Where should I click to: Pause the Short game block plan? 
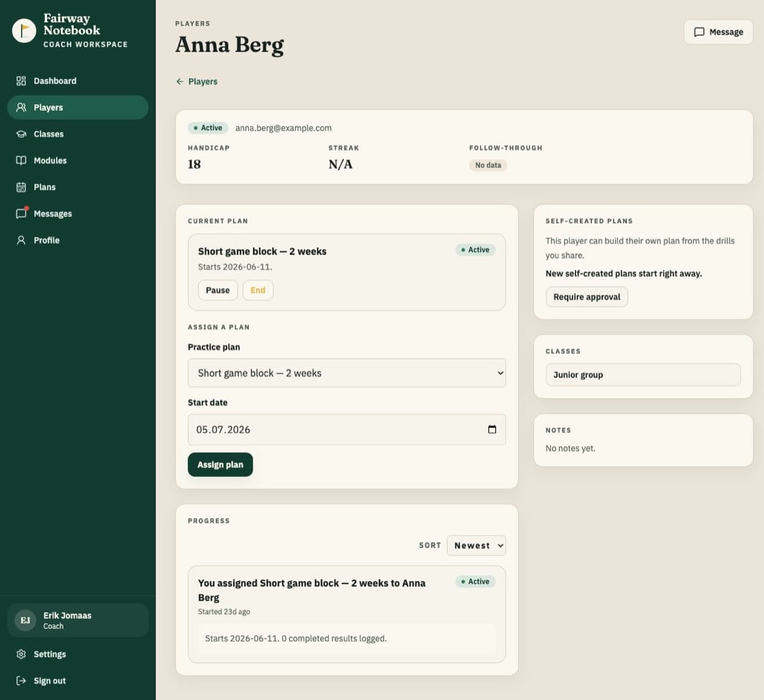(218, 290)
